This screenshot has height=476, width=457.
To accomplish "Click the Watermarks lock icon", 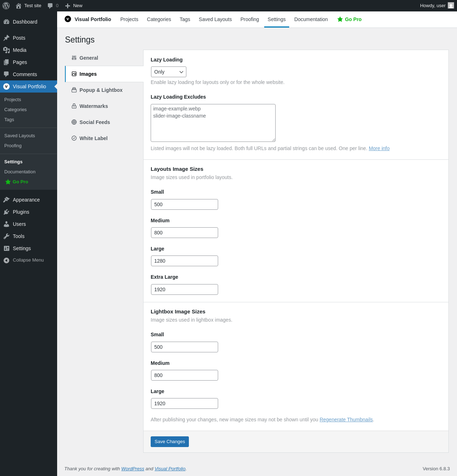I will (x=74, y=106).
